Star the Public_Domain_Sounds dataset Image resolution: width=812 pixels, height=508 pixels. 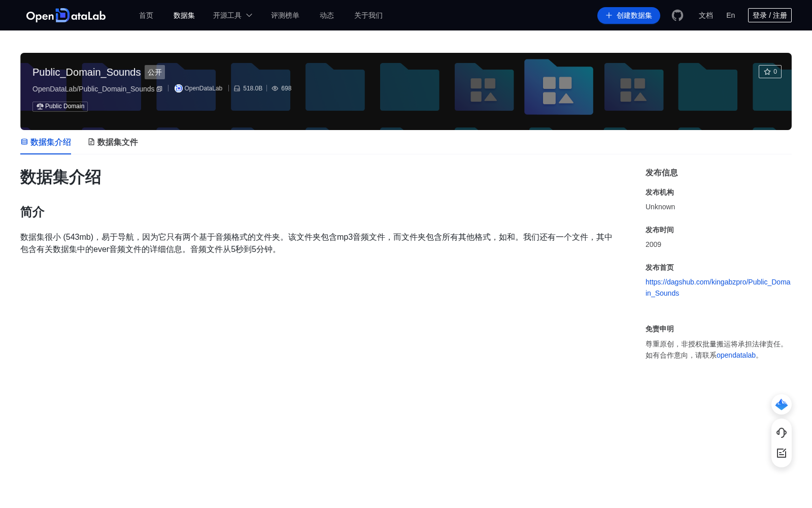click(770, 72)
